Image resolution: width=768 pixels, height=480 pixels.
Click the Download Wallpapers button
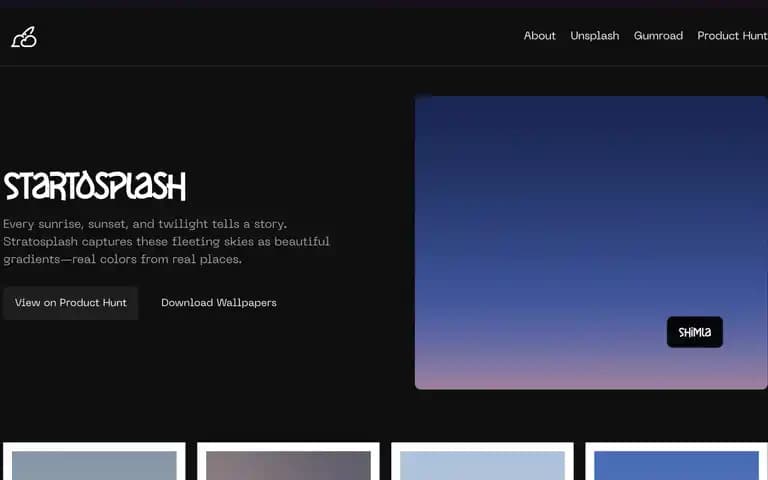[218, 303]
